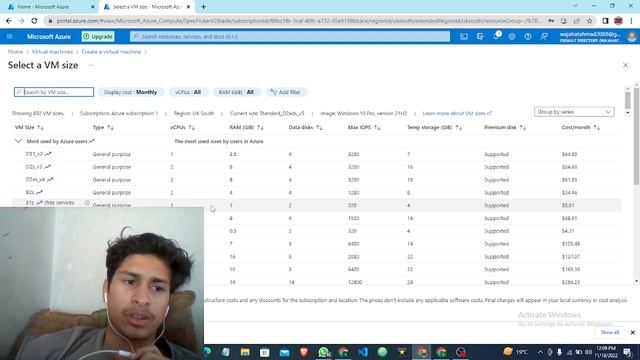
Task: Select the DS1_v2 VM size row
Action: (x=316, y=154)
